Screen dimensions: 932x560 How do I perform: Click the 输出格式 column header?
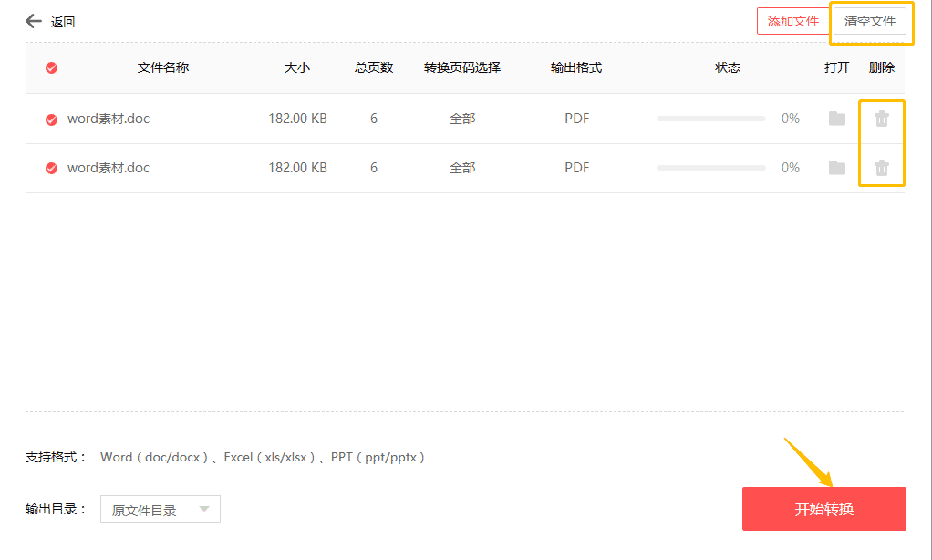tap(576, 67)
